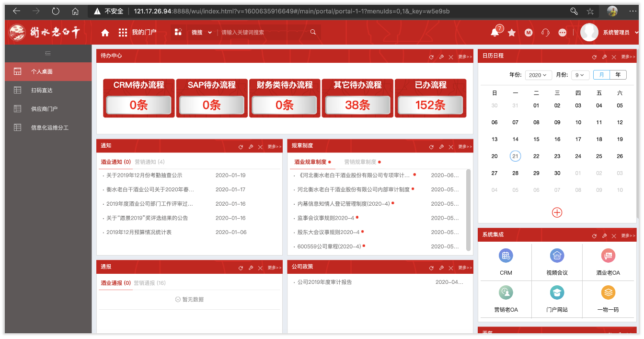Viewport: 644px width, 339px height.
Task: Open the red M message icon
Action: (x=529, y=33)
